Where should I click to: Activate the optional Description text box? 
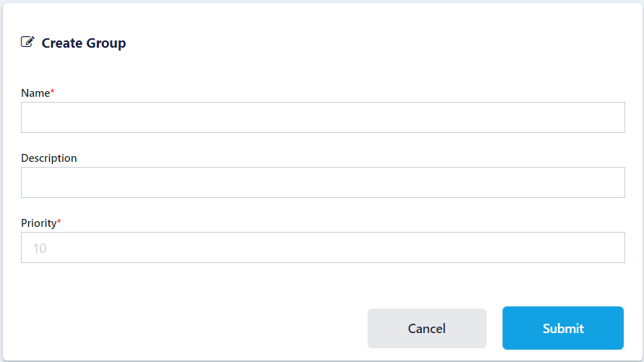click(323, 182)
